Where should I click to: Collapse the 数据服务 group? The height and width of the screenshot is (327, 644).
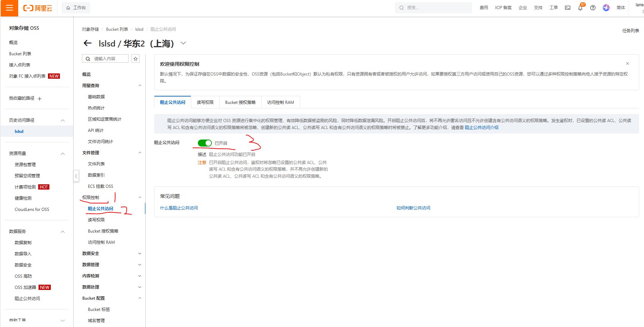63,232
